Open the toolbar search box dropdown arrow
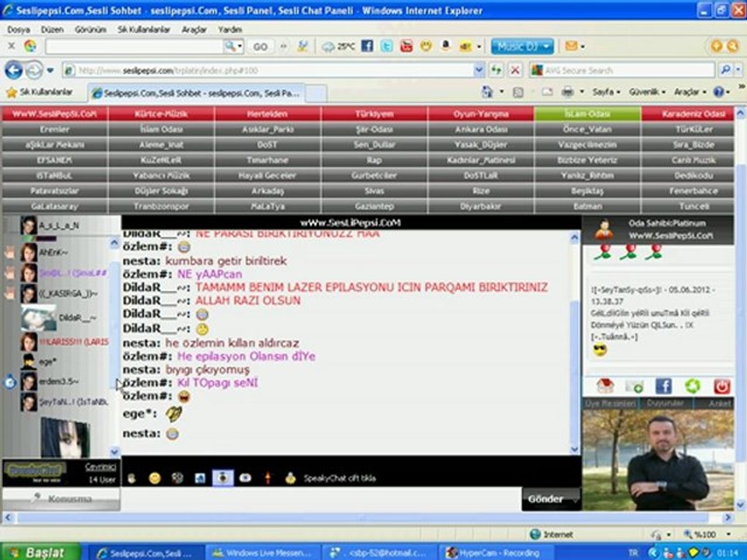Screen dimensions: 747x560 tap(240, 47)
